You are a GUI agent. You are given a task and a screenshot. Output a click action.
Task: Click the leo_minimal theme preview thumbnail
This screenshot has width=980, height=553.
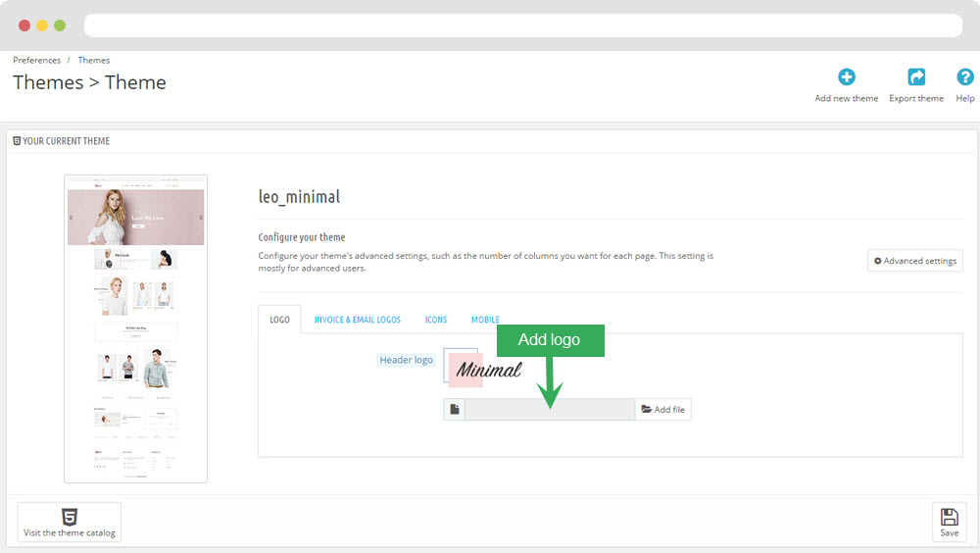click(x=135, y=328)
